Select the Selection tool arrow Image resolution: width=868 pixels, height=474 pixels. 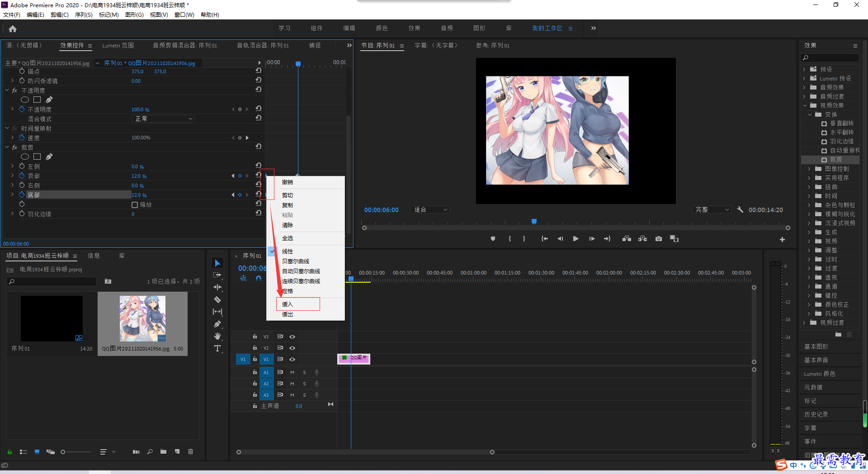click(x=217, y=263)
